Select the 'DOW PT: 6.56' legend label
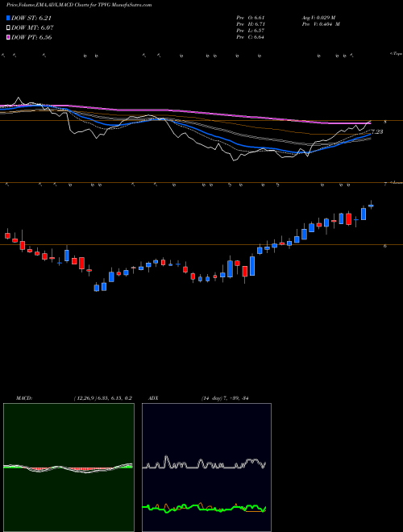 31,37
